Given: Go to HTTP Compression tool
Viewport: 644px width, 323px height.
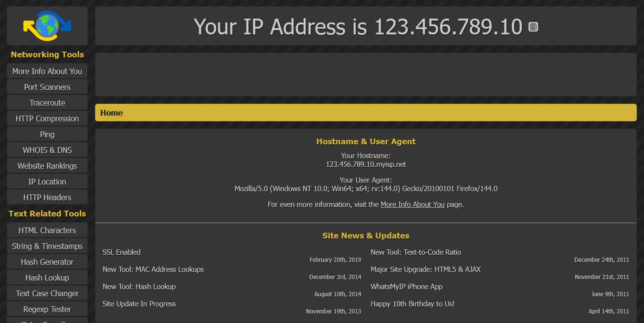Looking at the screenshot, I should pyautogui.click(x=47, y=118).
